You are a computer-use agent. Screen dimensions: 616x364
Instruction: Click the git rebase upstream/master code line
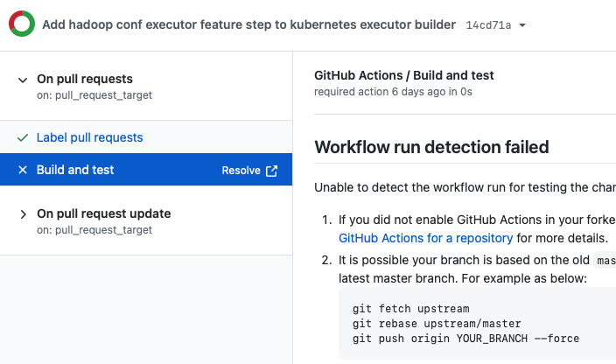click(x=437, y=324)
